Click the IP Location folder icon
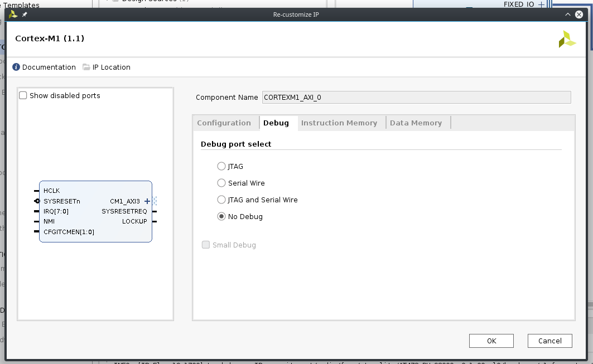 click(86, 67)
